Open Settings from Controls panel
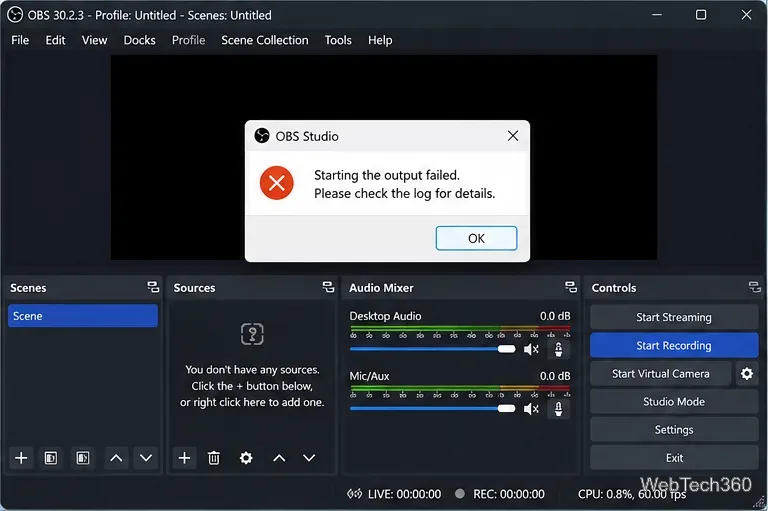The image size is (768, 511). tap(674, 430)
